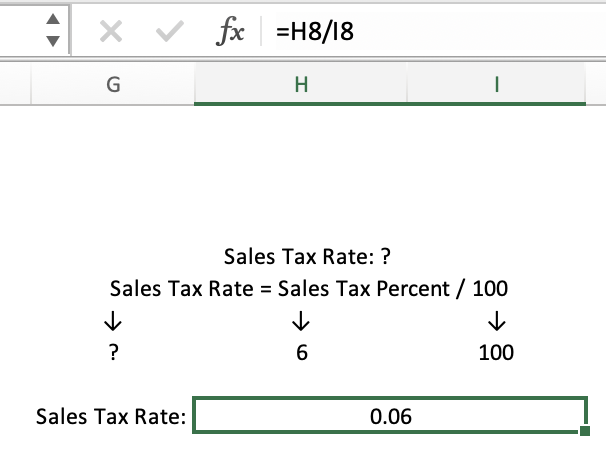606x458 pixels.
Task: Click into the formula bar showing =H8/I8
Action: click(430, 33)
